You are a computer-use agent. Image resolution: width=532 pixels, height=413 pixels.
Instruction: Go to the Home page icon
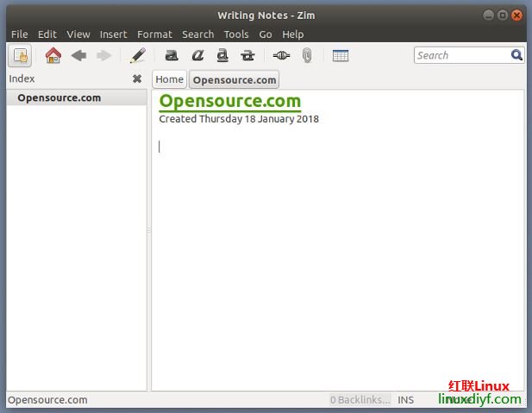click(53, 56)
